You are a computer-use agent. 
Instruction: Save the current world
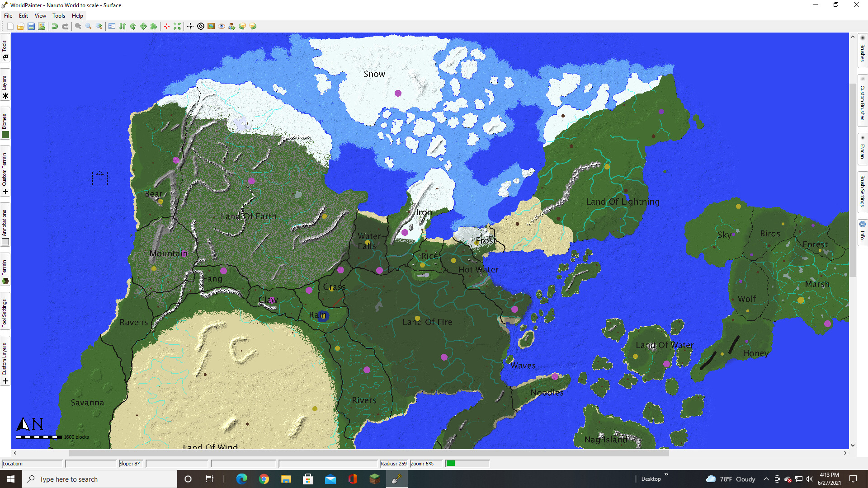point(31,26)
